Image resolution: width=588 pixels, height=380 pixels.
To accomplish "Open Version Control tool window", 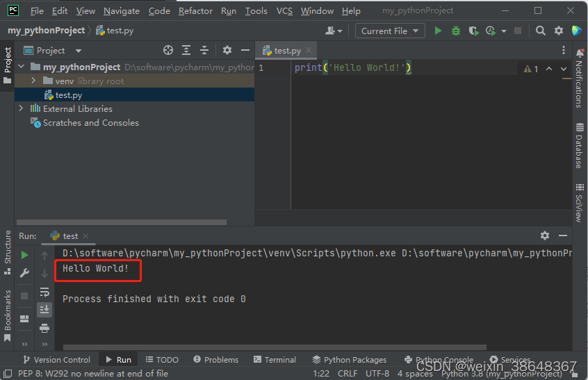I will point(56,360).
